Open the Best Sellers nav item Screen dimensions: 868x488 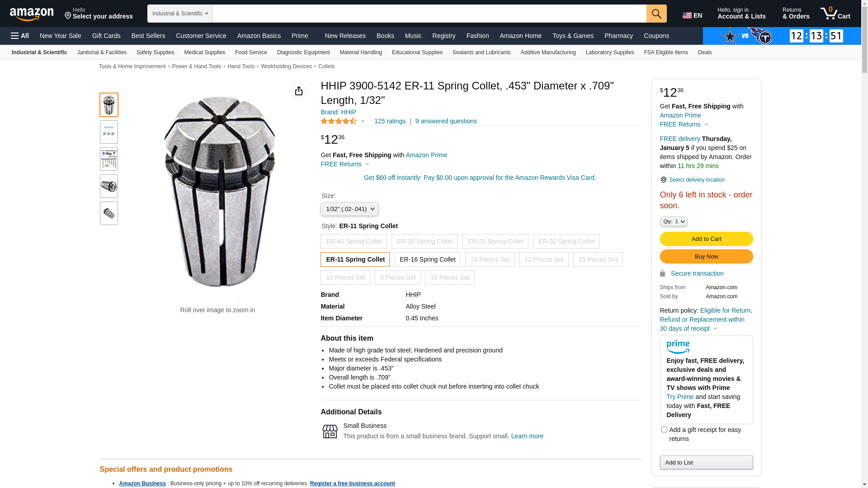[148, 36]
